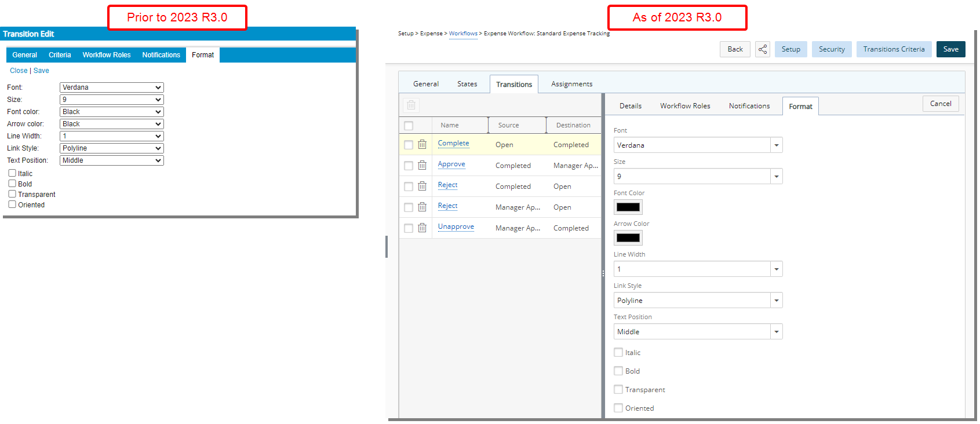980x424 pixels.
Task: Enable Bold in the new Format panel
Action: point(618,371)
